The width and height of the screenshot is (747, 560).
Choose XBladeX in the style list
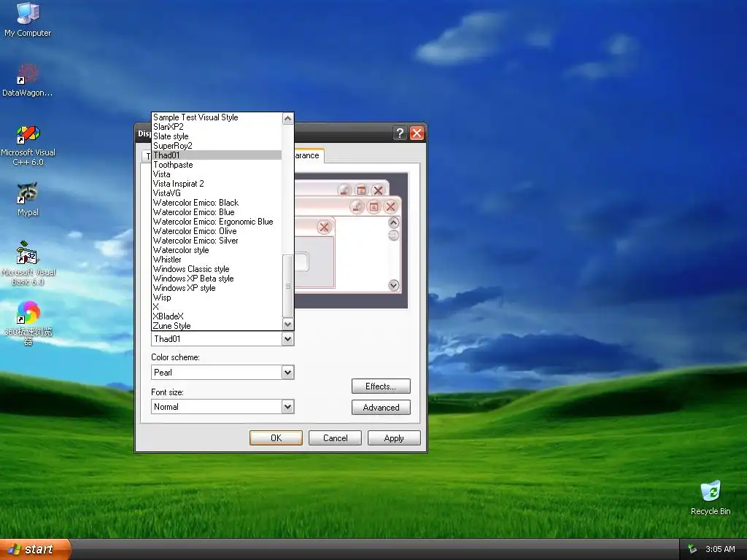217,316
